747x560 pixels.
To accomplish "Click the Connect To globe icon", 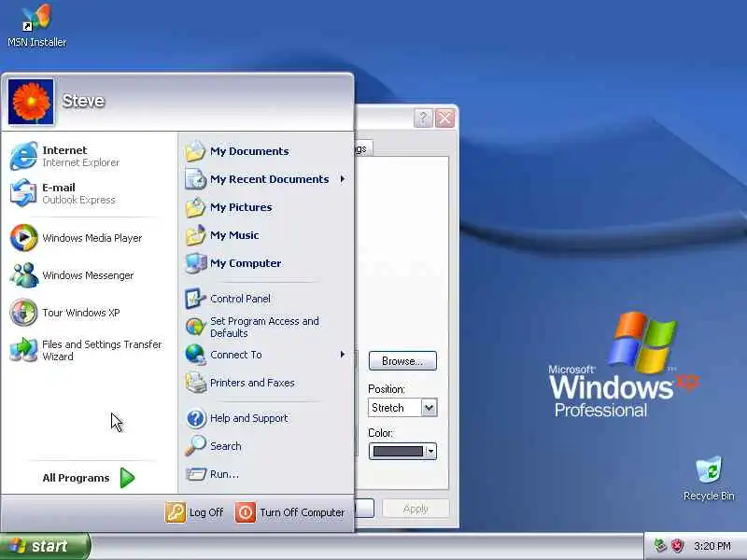I will [x=195, y=355].
